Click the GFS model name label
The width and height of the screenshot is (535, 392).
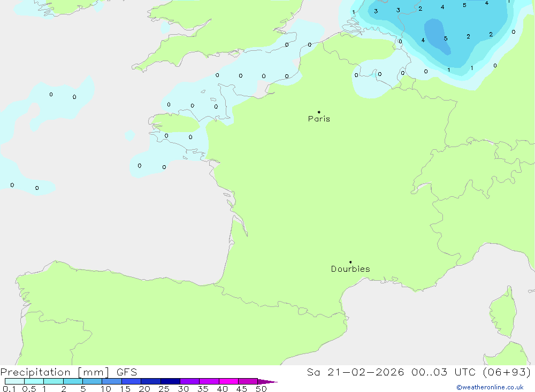(127, 372)
